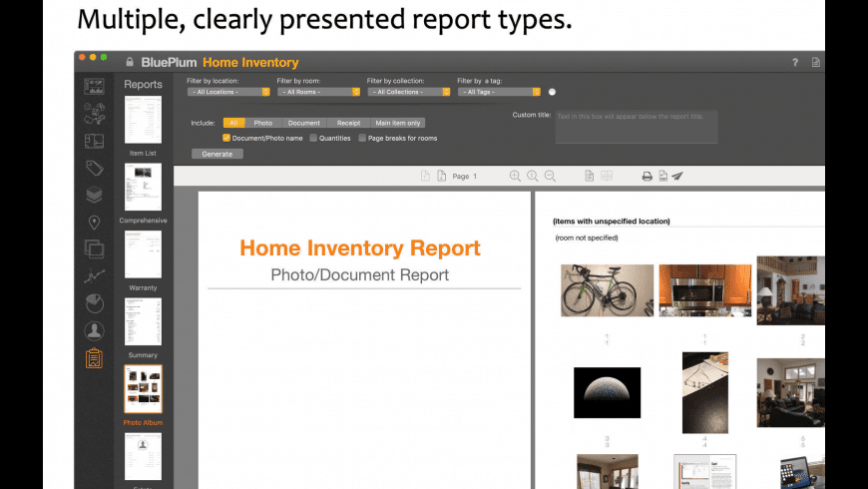Enable Page breaks for rooms
This screenshot has width=868, height=489.
[362, 138]
